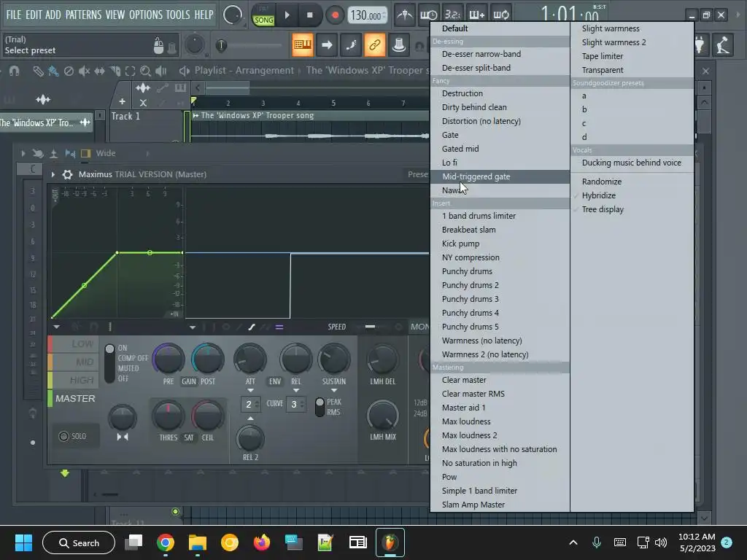Open the Maximus gear settings icon
The width and height of the screenshot is (747, 560).
coord(68,174)
